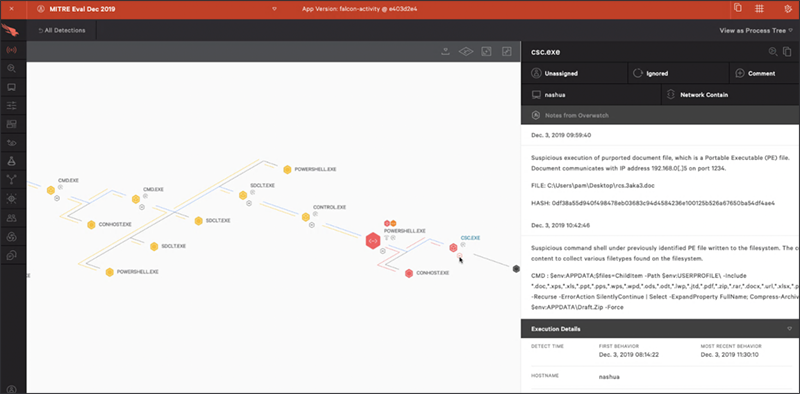Expand the MITRE Eval Dec 2019 dropdown arrow
Screen dimensions: 800x394
[x=274, y=9]
